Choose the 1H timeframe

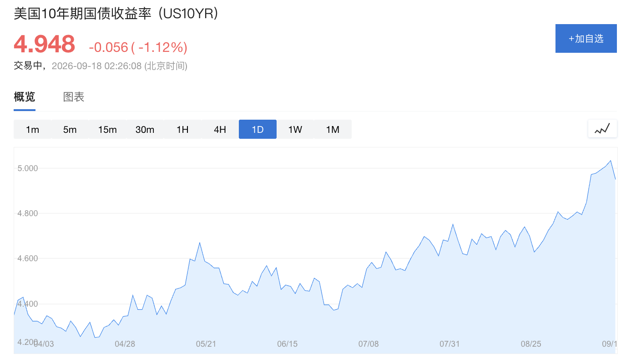click(182, 129)
